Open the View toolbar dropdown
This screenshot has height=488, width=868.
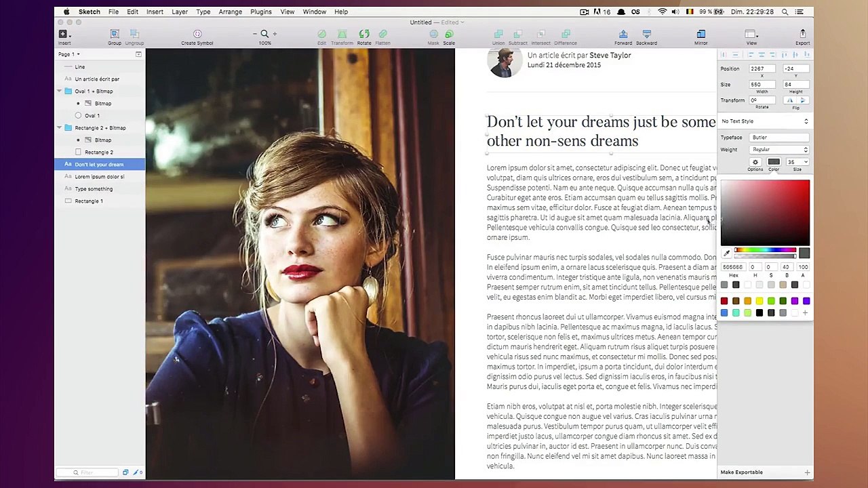[751, 34]
